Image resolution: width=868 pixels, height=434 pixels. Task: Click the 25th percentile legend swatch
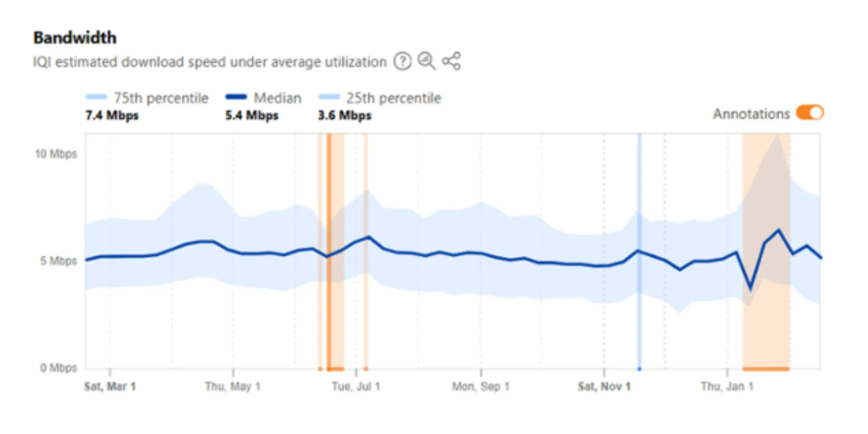[x=329, y=97]
